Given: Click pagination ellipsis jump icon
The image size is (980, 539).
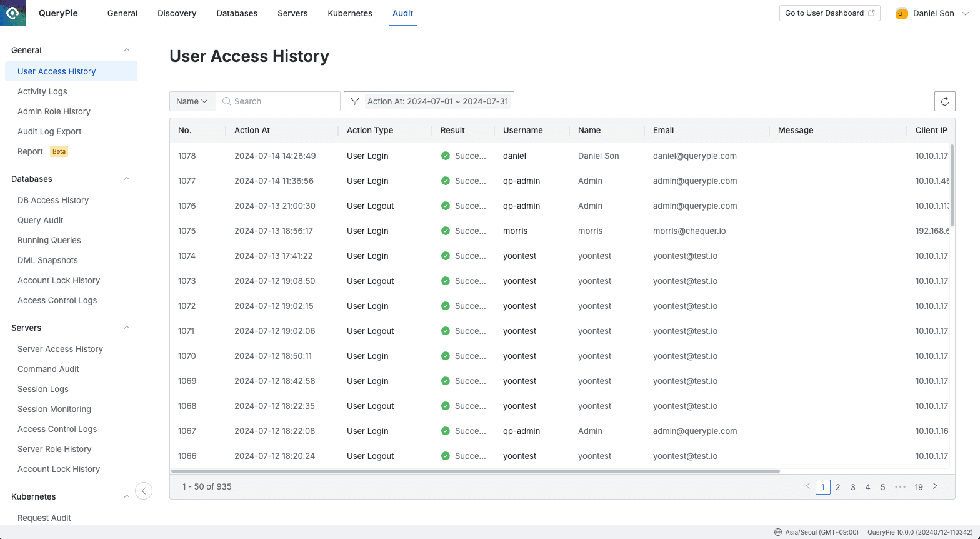Looking at the screenshot, I should (900, 486).
